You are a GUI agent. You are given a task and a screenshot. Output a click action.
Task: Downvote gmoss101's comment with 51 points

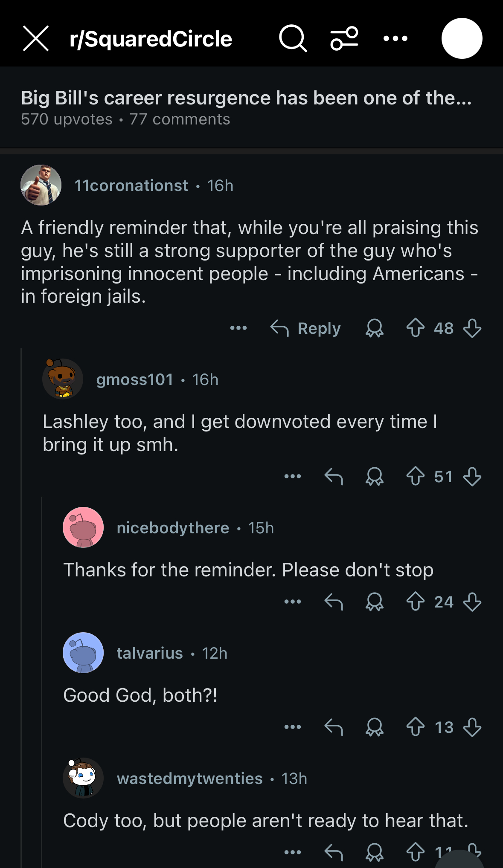[x=472, y=477]
